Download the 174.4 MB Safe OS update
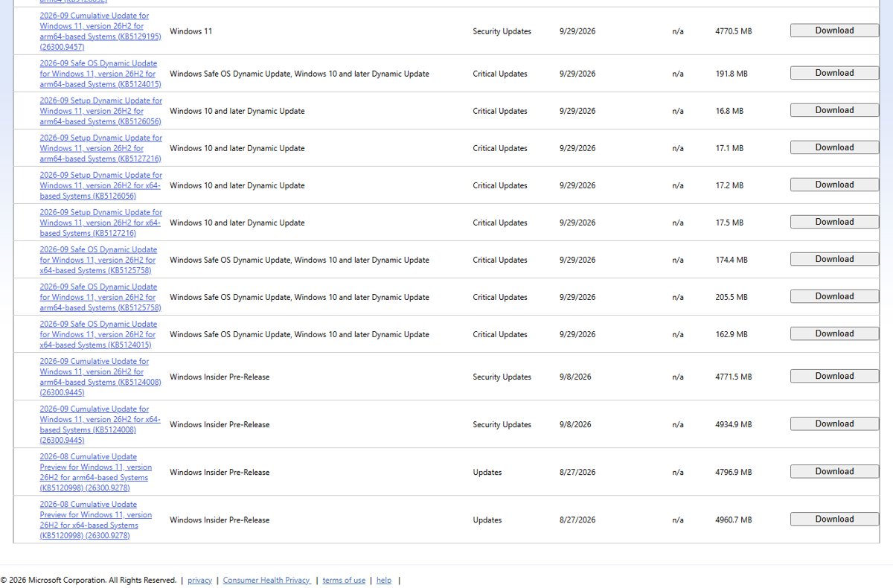The height and width of the screenshot is (588, 893). pos(834,259)
